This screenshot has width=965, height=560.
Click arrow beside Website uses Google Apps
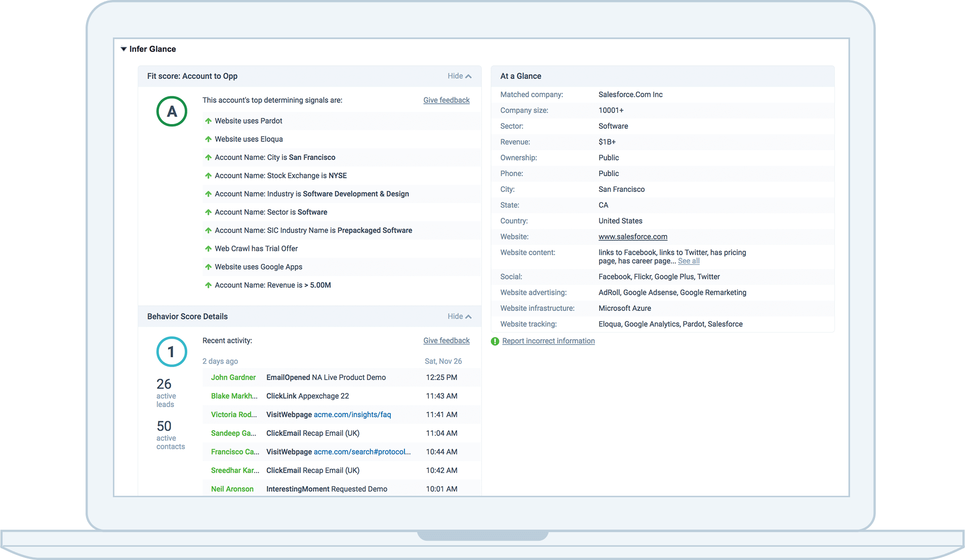(x=208, y=267)
